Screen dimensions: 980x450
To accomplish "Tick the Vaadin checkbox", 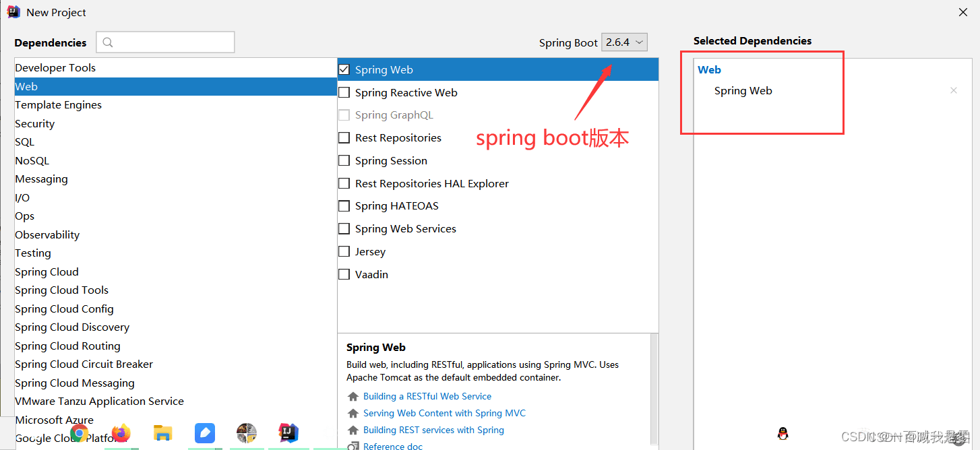I will 344,274.
